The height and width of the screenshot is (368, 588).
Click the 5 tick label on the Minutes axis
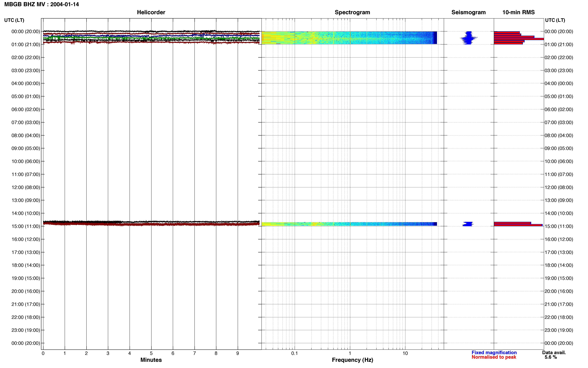pos(151,353)
